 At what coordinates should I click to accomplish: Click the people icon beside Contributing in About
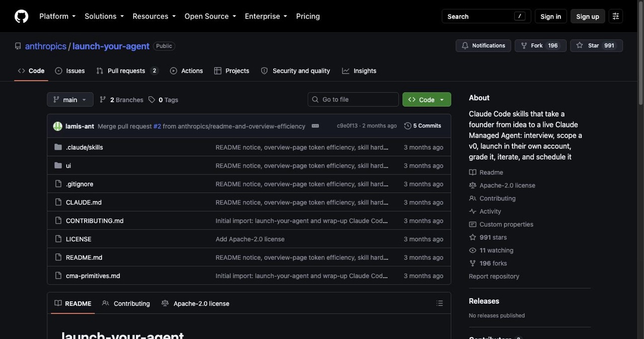coord(472,198)
